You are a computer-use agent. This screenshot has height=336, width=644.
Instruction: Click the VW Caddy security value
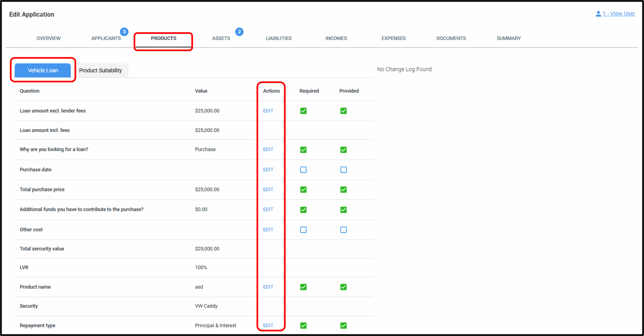[x=206, y=306]
